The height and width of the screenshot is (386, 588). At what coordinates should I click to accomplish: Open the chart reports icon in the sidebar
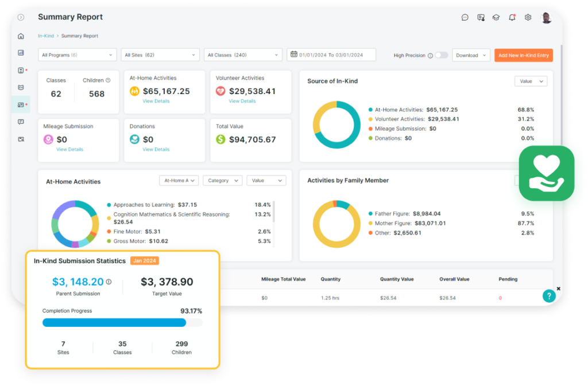point(21,53)
